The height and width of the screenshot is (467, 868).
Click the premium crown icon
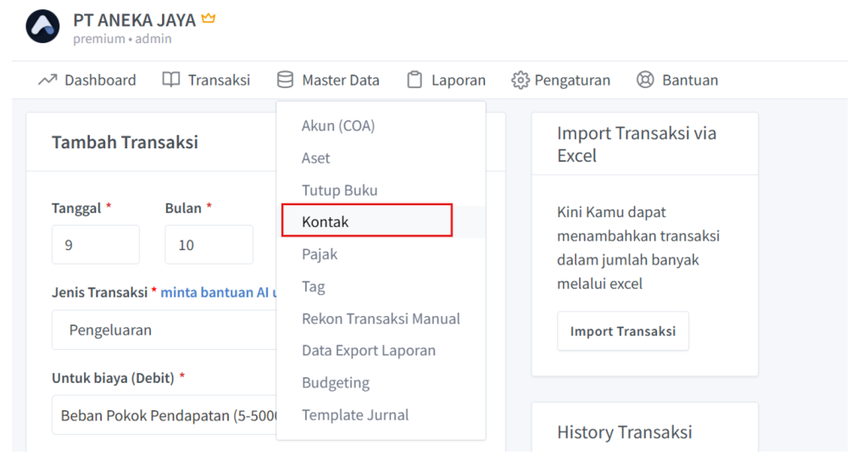[209, 18]
